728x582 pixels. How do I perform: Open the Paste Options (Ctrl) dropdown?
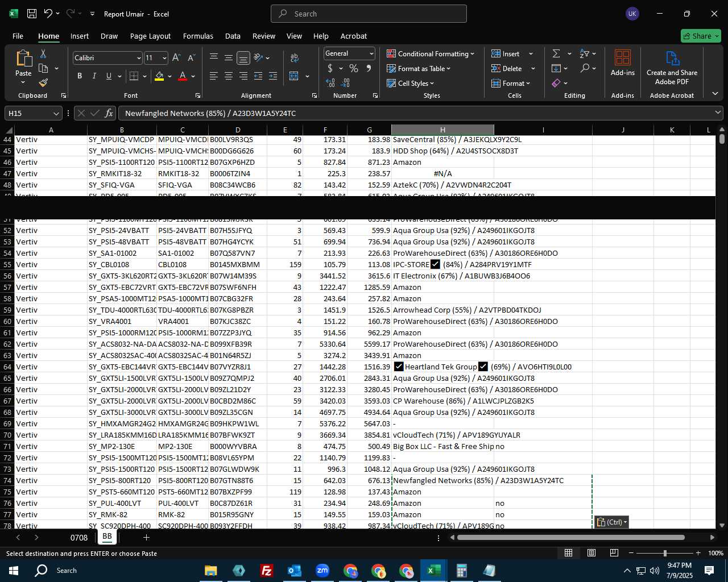click(x=611, y=522)
